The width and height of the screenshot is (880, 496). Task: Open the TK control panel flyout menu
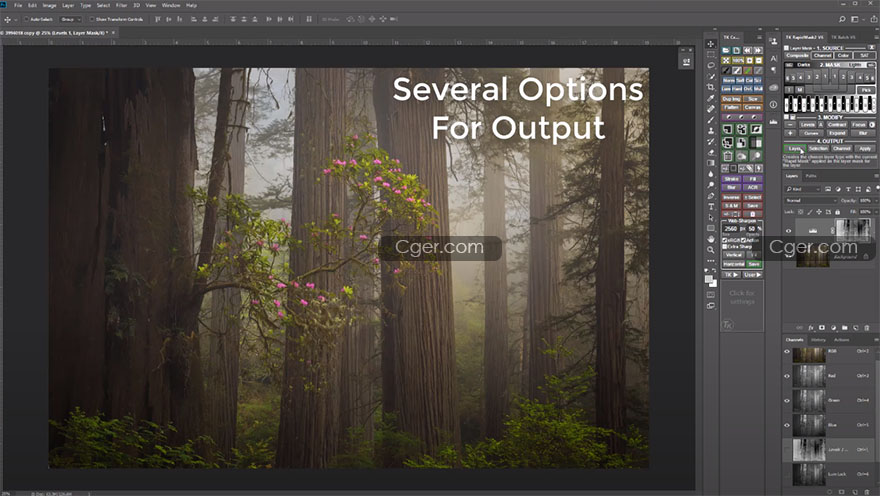(759, 37)
